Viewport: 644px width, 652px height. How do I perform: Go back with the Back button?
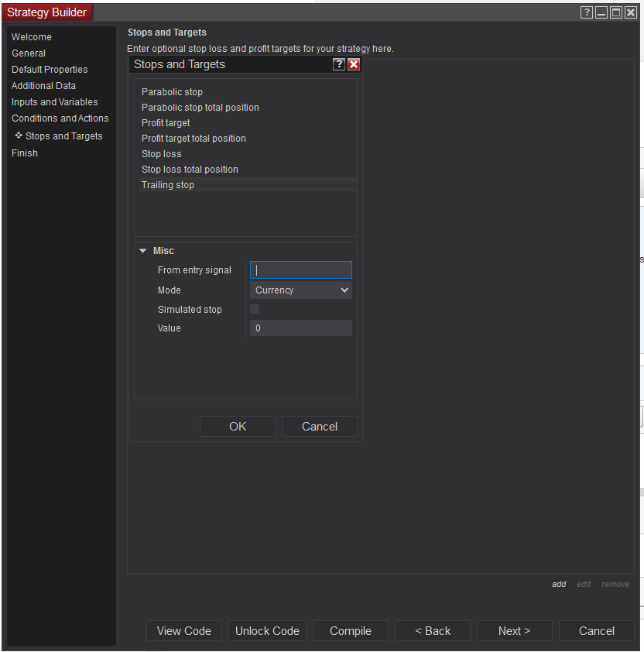point(433,631)
